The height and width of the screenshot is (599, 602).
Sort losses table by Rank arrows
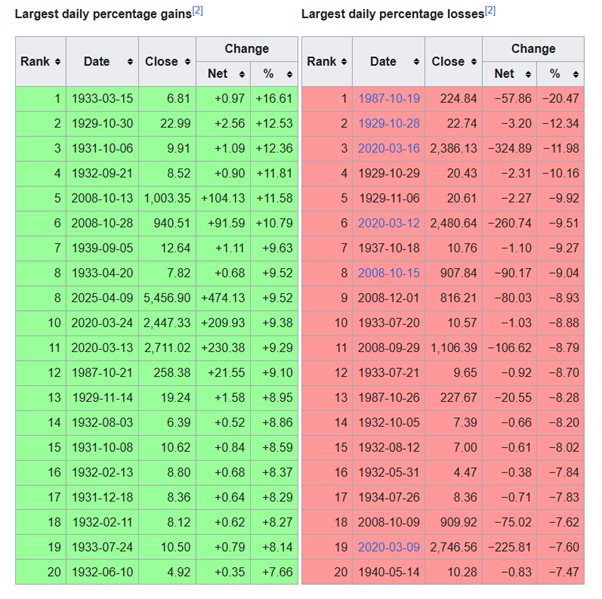point(344,62)
